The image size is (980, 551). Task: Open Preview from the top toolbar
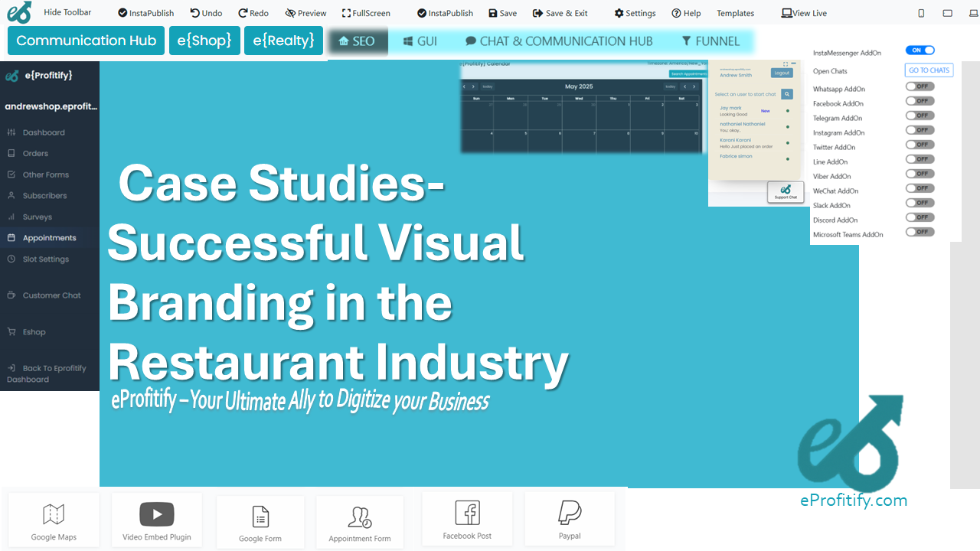[305, 12]
